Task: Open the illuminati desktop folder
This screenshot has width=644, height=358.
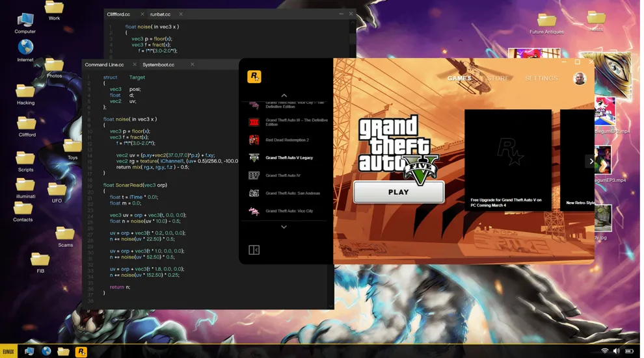Action: [25, 188]
